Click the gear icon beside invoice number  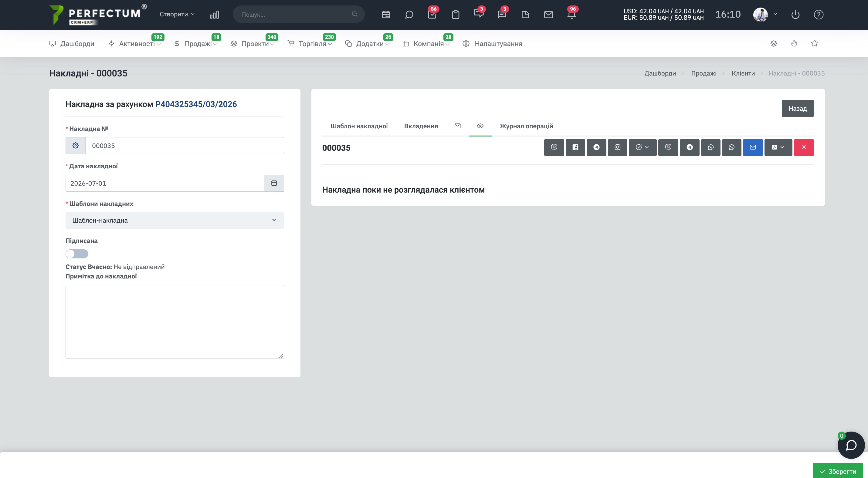(76, 145)
